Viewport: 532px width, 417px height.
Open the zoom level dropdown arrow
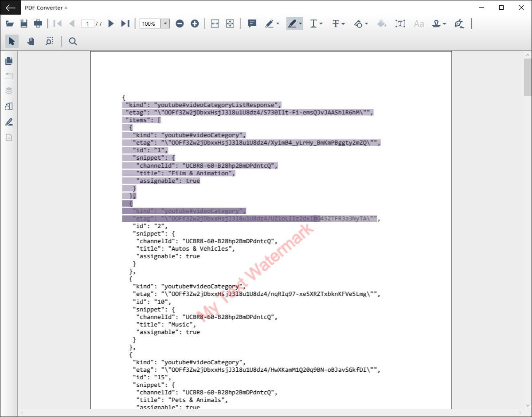(x=165, y=24)
